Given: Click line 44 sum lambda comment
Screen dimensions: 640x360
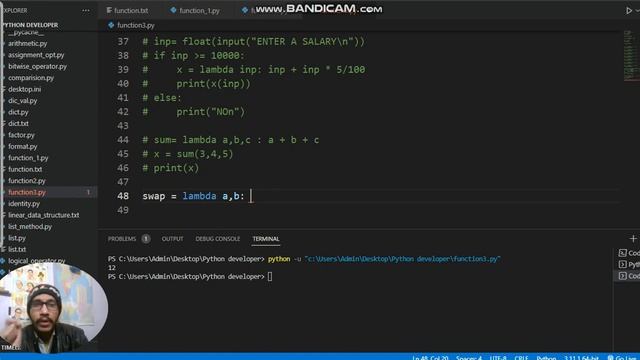Looking at the screenshot, I should [231, 140].
